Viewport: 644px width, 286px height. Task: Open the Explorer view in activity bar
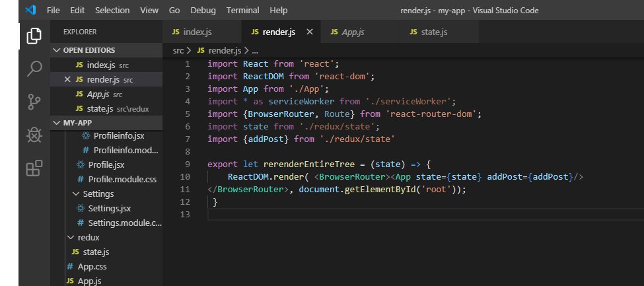click(x=34, y=36)
